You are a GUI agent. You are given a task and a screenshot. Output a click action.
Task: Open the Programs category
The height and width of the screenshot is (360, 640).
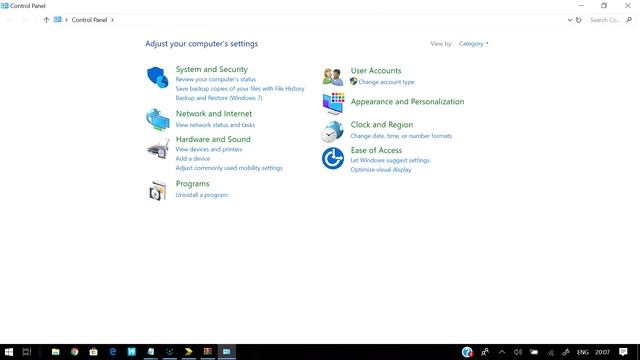click(192, 184)
